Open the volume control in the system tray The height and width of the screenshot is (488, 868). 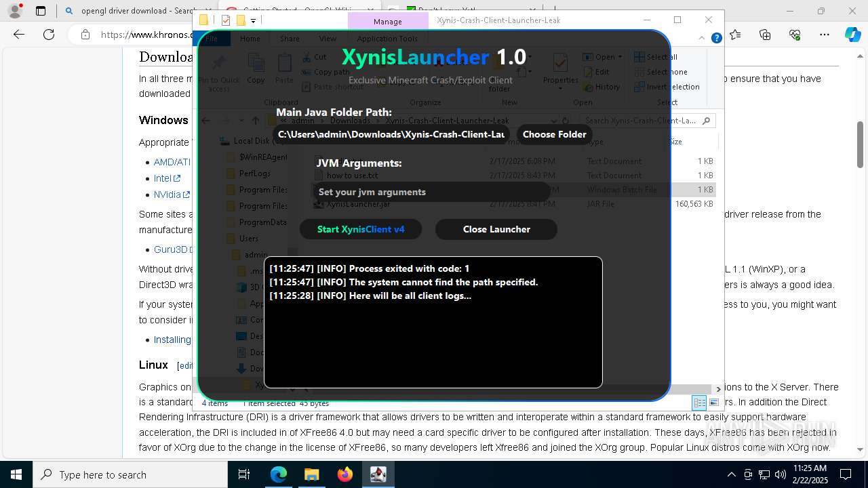(x=781, y=474)
